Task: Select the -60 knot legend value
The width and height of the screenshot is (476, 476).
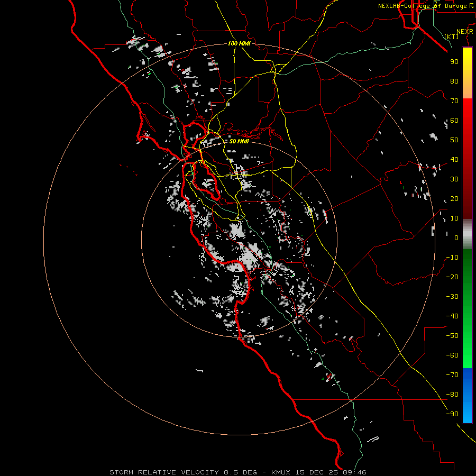Action: 452,355
